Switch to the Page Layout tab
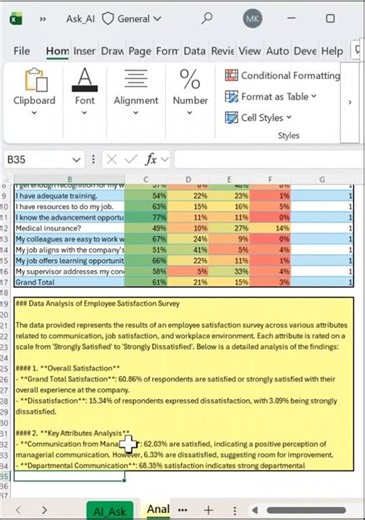This screenshot has width=365, height=520. click(x=140, y=51)
